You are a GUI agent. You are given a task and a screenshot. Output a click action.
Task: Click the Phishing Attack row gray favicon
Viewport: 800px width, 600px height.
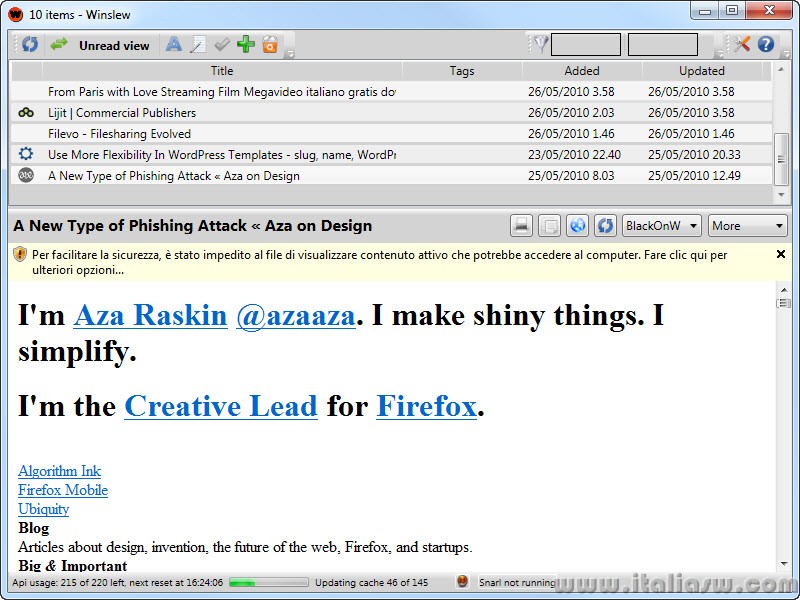(x=26, y=175)
